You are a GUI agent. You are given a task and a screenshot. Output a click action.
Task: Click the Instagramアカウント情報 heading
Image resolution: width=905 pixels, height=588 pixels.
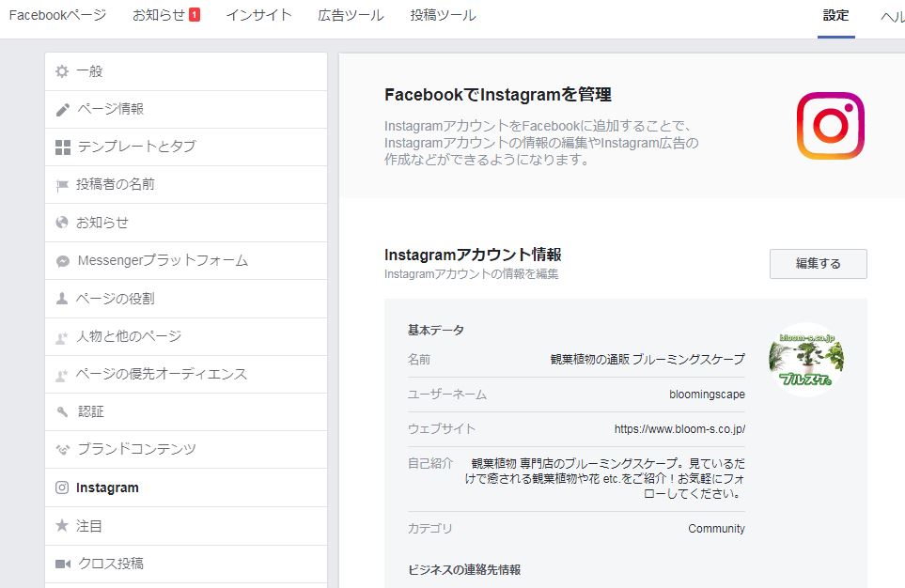(x=473, y=255)
